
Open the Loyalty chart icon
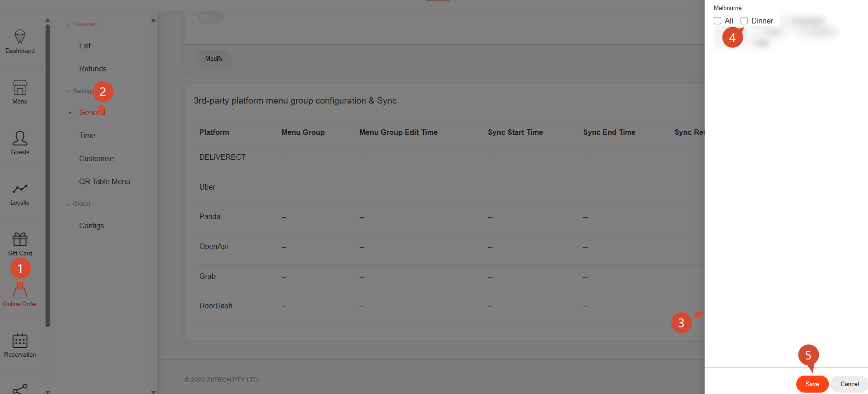point(20,189)
